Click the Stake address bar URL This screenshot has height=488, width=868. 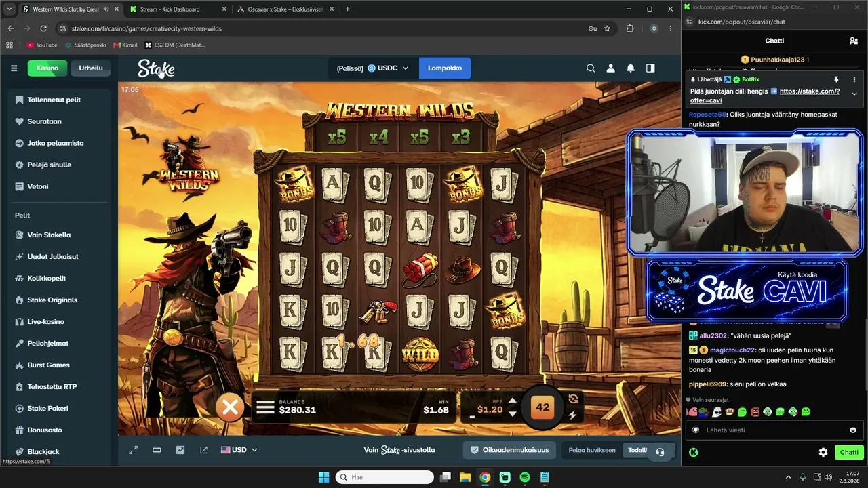tap(146, 28)
